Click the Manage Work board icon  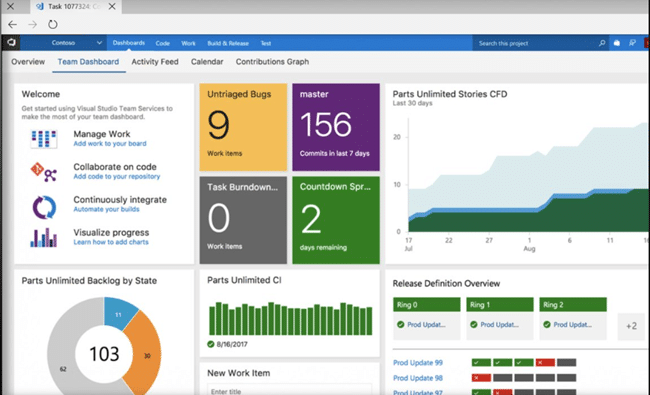coord(44,139)
